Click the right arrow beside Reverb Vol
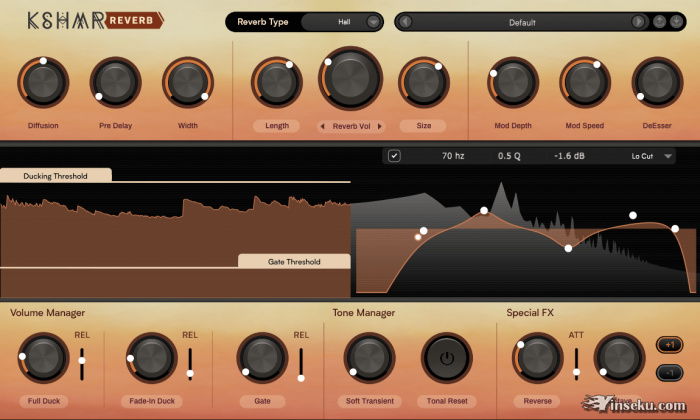The width and height of the screenshot is (700, 420). (380, 126)
